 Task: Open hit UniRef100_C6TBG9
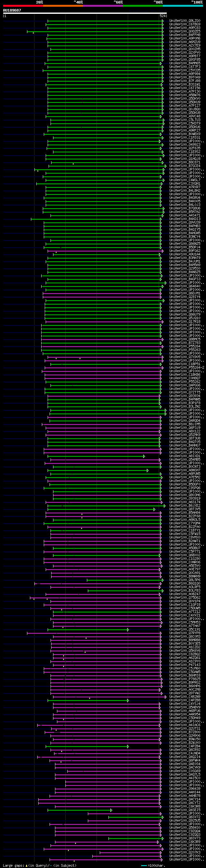185,24
